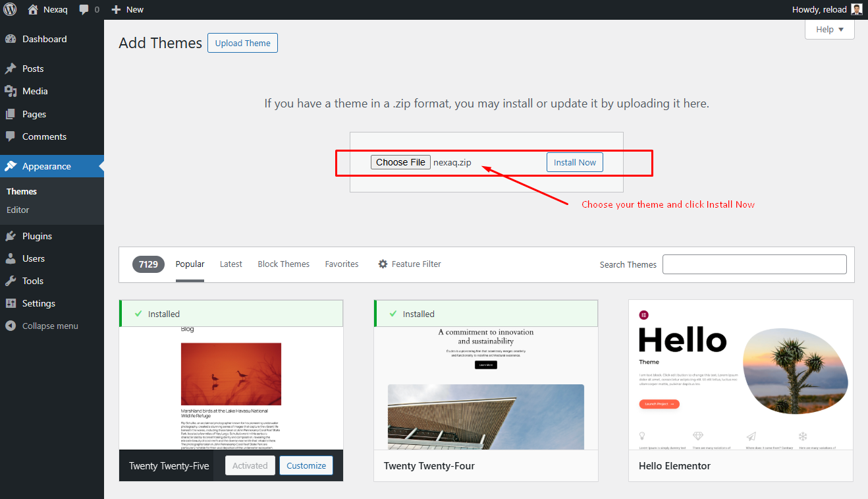Open Twenty Twenty-Four theme preview

pyautogui.click(x=486, y=388)
